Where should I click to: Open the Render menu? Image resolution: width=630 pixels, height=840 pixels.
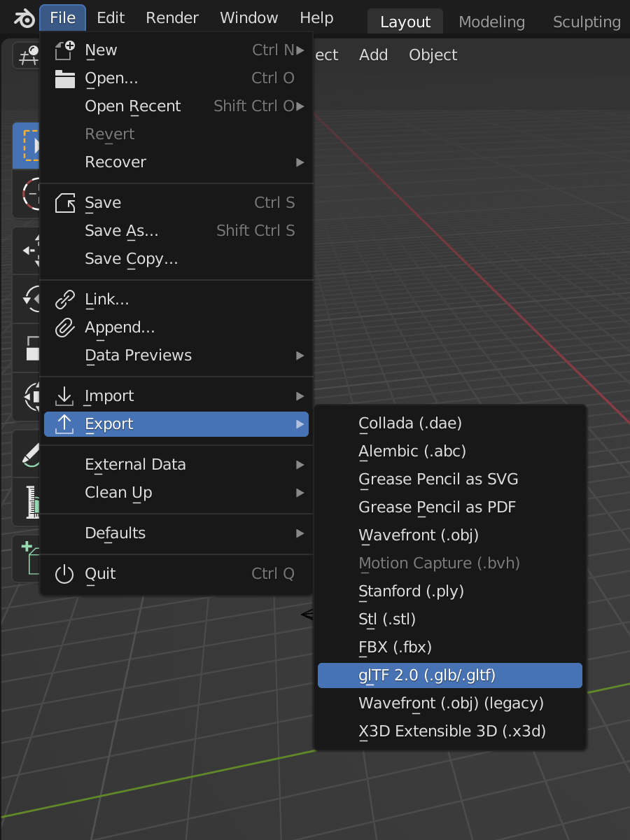pyautogui.click(x=172, y=18)
